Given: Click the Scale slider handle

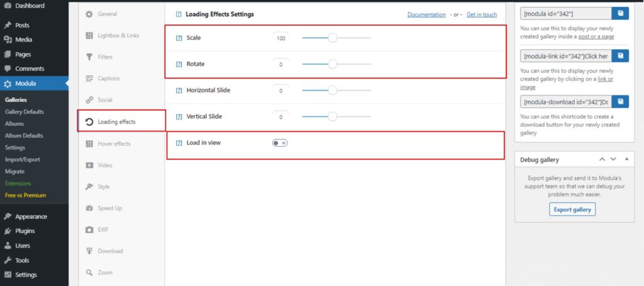Looking at the screenshot, I should coord(333,38).
